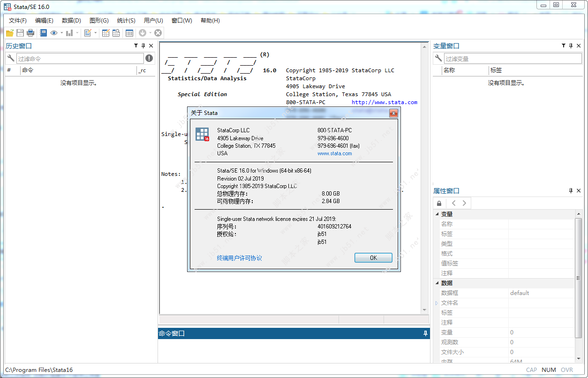
Task: Focus the 过滤命令 filter field
Action: [x=80, y=59]
